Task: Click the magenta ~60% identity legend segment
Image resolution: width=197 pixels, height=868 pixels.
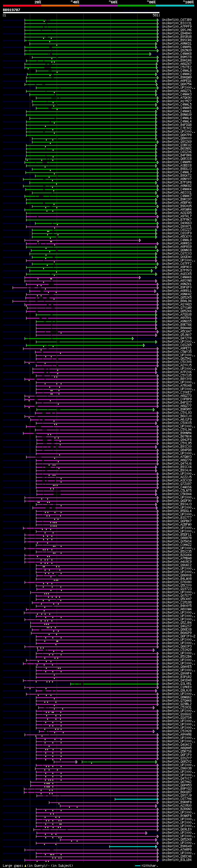Action: (x=99, y=6)
